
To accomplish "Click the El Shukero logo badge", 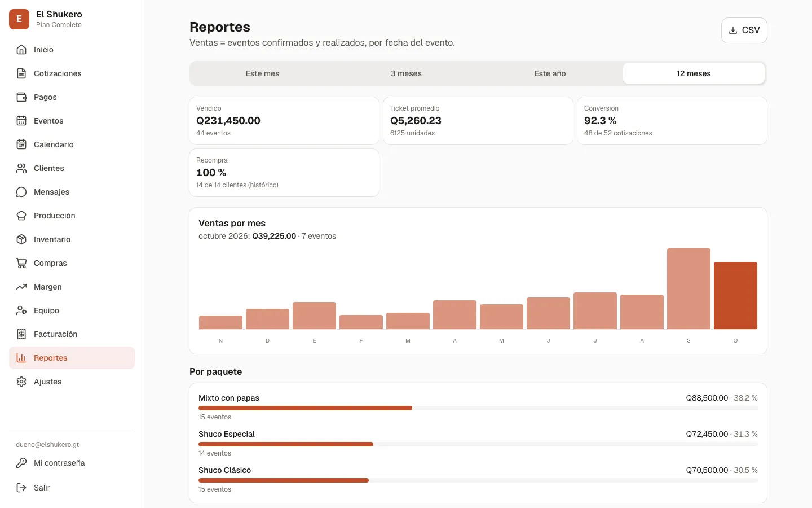I will tap(19, 19).
